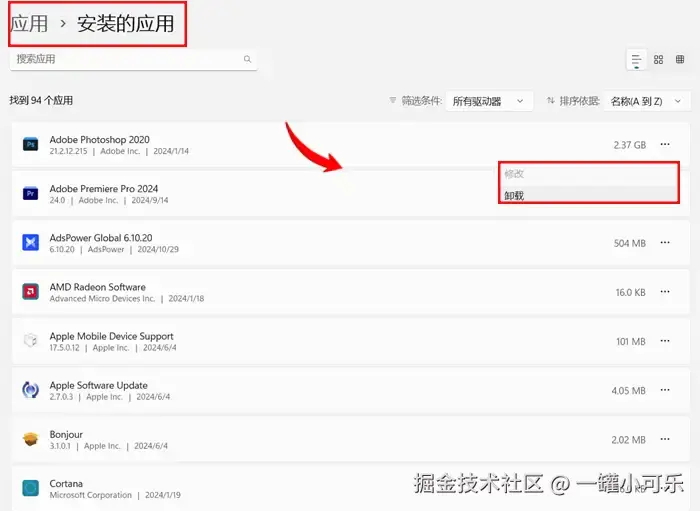Click the 16.0 KB size value
Viewport: 700px width, 511px height.
[x=630, y=292]
